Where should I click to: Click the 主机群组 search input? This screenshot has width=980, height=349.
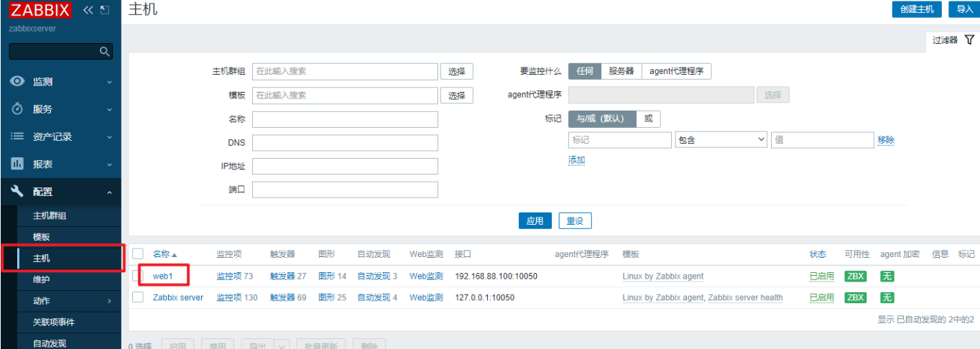point(345,71)
